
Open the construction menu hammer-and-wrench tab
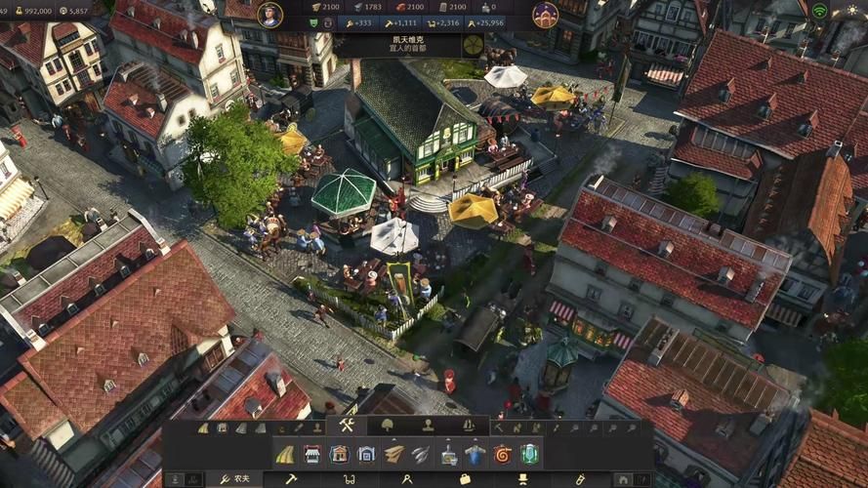click(x=347, y=426)
